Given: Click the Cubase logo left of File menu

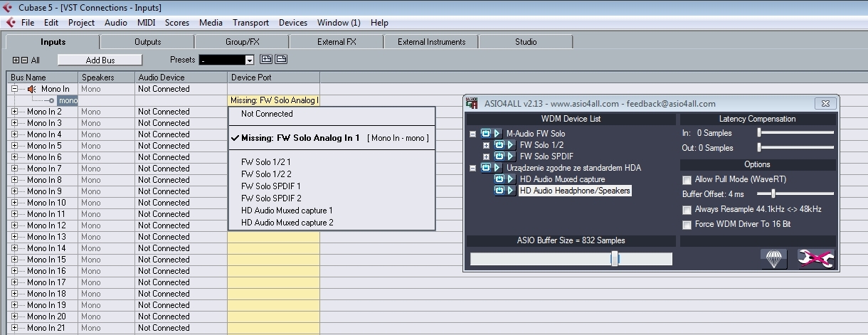Looking at the screenshot, I should tap(11, 23).
